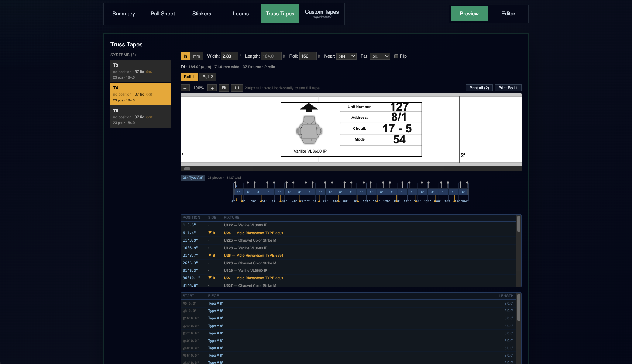Viewport: 632px width, 364px height.
Task: Click the Length input field
Action: pos(271,56)
